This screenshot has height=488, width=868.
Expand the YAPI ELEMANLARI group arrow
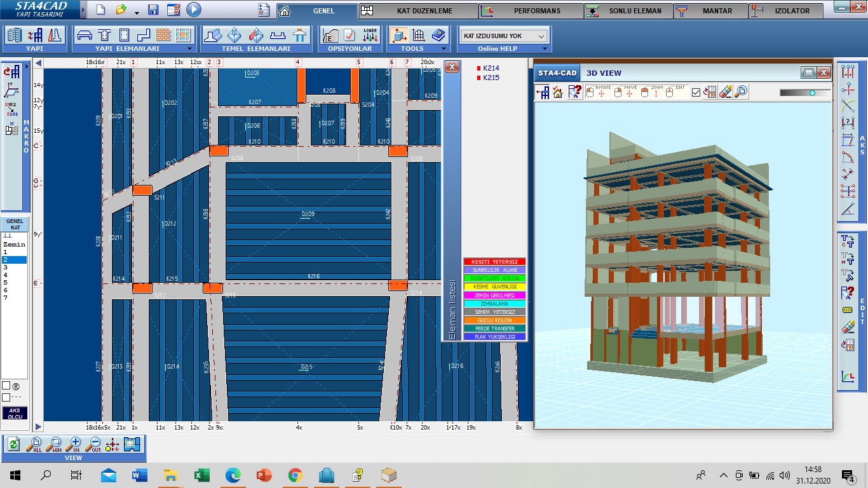coord(189,48)
